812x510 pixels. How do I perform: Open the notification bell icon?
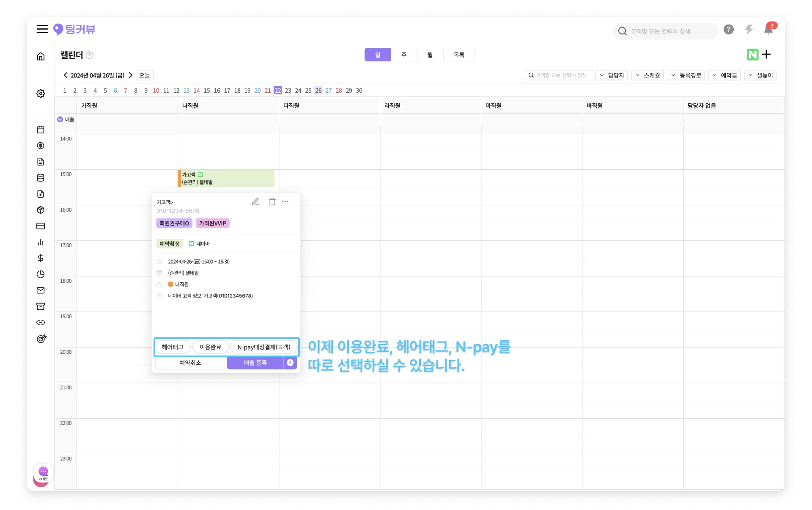point(768,30)
